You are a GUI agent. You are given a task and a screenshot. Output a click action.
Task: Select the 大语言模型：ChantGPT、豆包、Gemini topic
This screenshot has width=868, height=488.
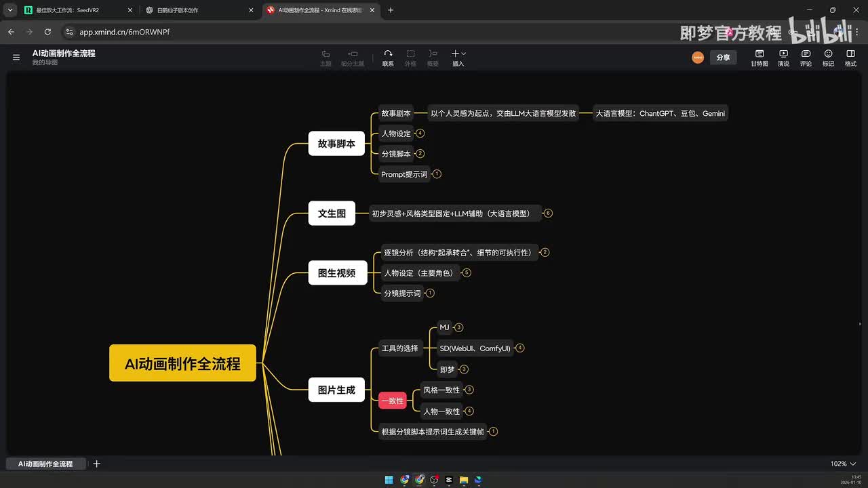(660, 113)
